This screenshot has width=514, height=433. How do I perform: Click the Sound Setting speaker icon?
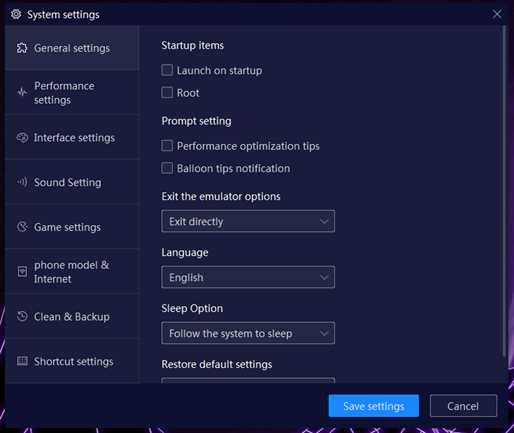(22, 182)
